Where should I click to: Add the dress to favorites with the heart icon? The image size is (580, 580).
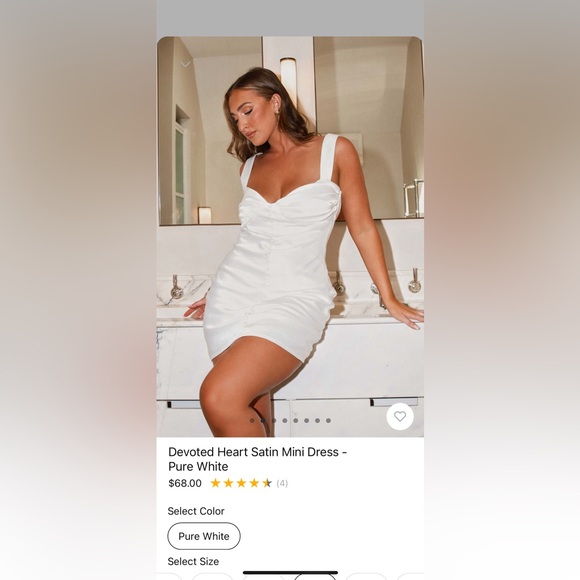tap(400, 416)
